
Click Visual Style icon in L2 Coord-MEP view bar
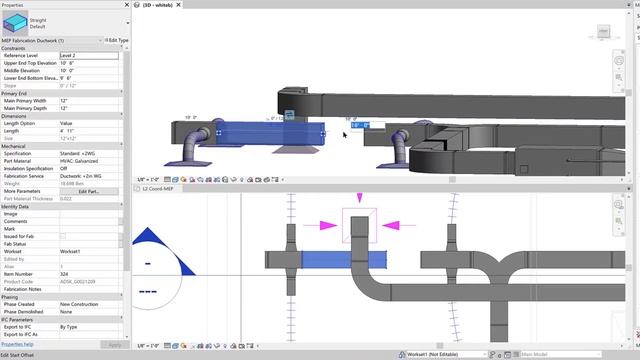click(x=175, y=346)
